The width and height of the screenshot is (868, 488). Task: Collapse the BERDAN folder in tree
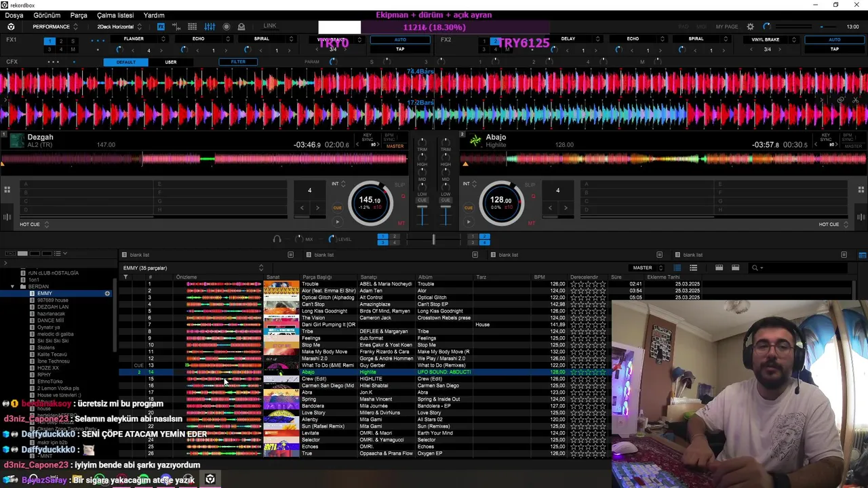tap(12, 287)
